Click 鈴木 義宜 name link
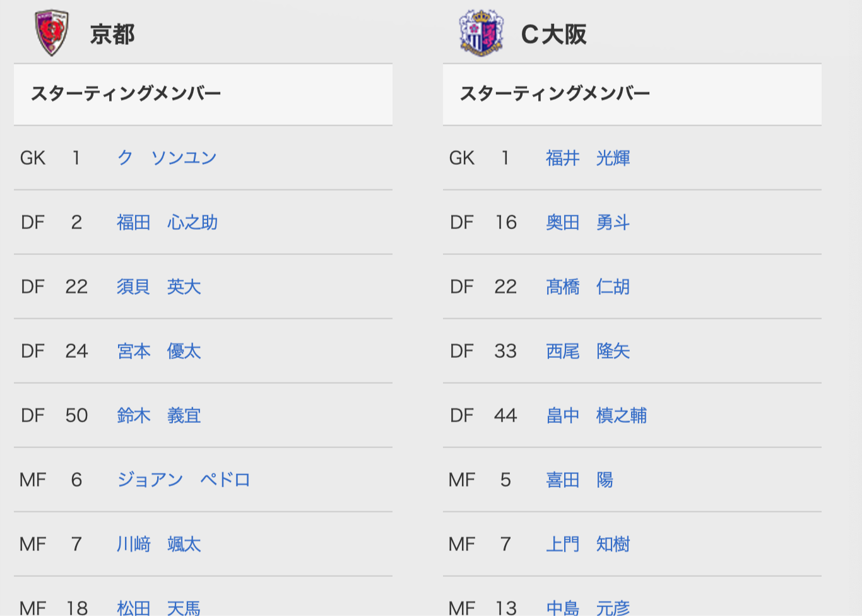 coord(159,415)
